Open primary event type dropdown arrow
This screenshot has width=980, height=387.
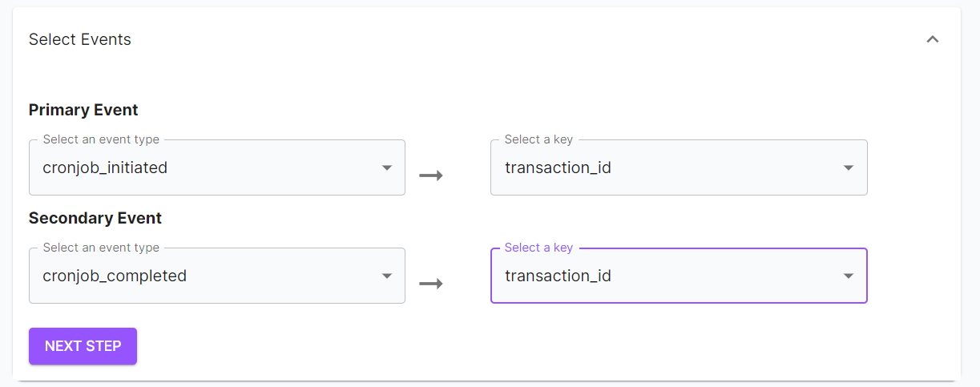tap(387, 168)
